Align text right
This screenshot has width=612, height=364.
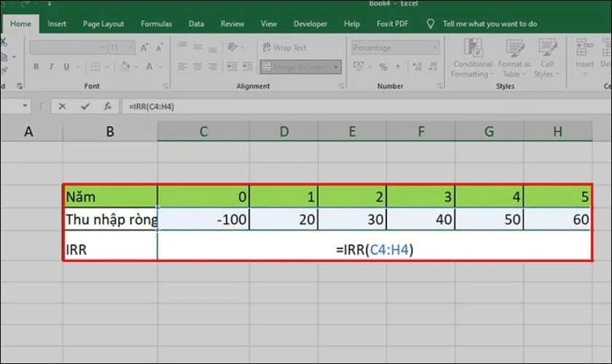[213, 67]
